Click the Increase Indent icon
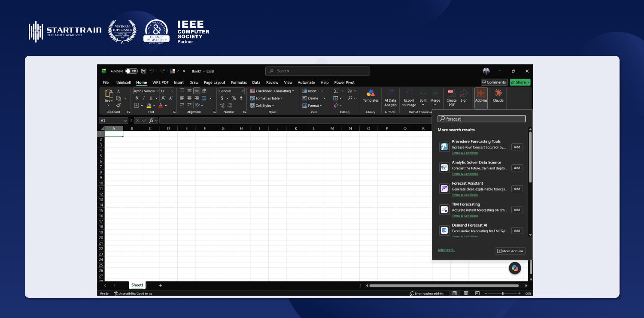This screenshot has width=644, height=318. pyautogui.click(x=189, y=105)
